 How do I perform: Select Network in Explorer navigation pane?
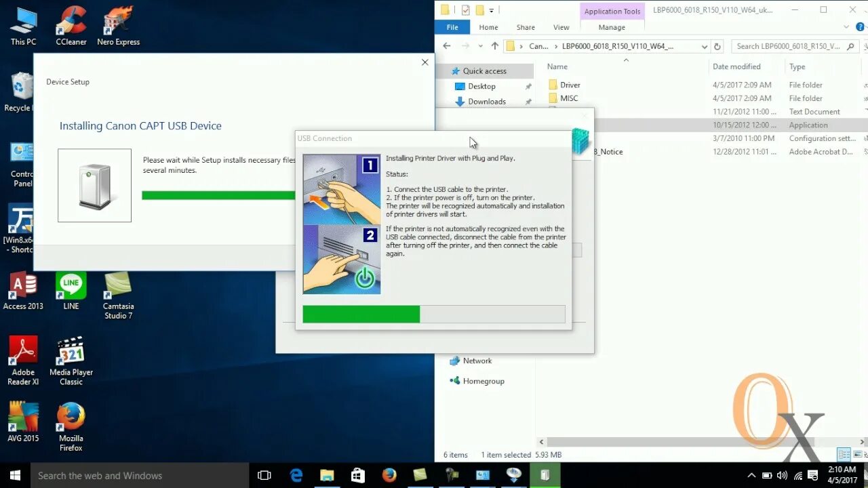(477, 361)
